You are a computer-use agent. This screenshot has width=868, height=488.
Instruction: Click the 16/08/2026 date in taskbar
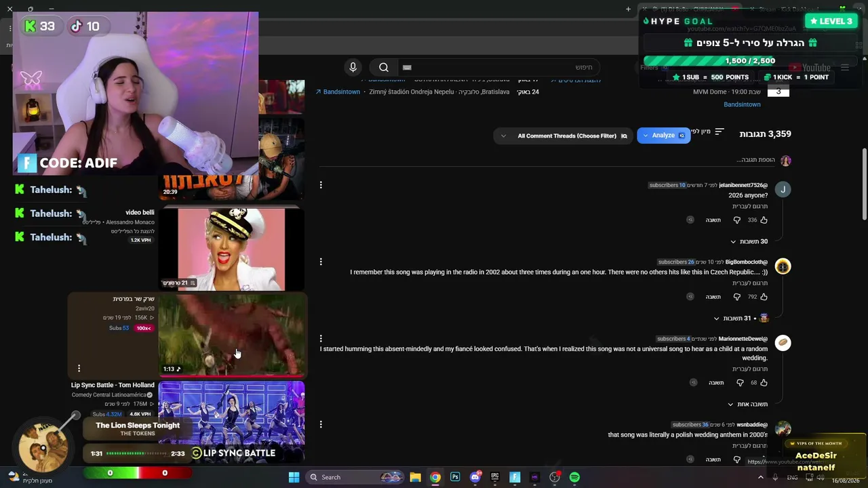coord(846,481)
